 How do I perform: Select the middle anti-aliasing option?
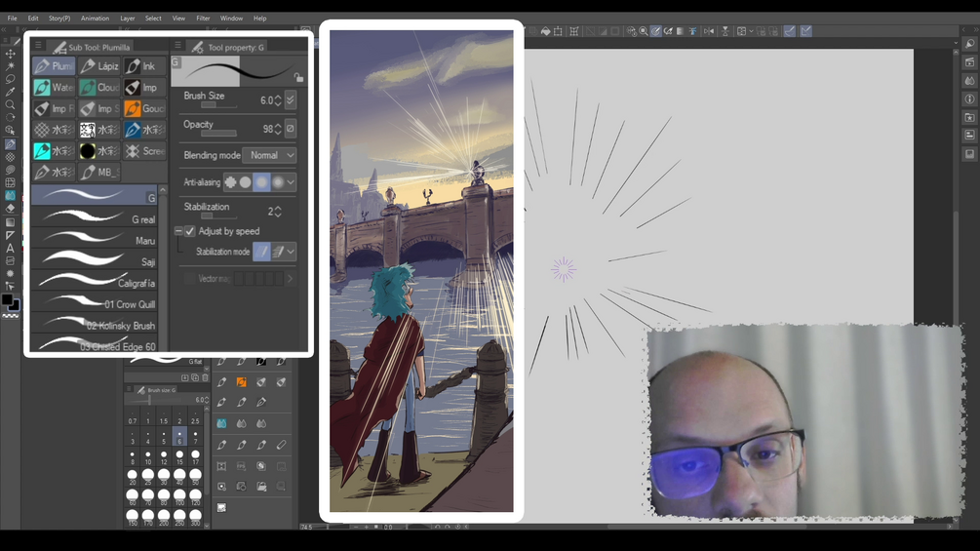coord(261,182)
